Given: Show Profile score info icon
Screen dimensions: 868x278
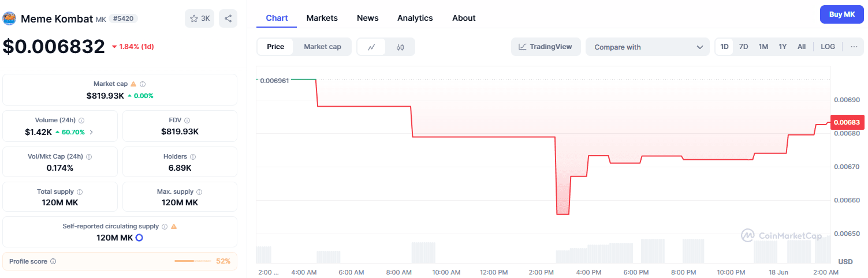Looking at the screenshot, I should tap(53, 261).
